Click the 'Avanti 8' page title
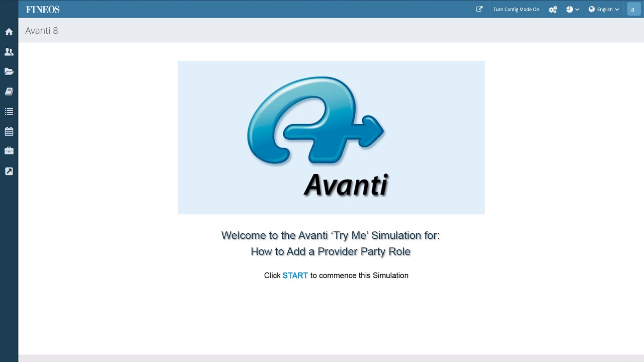Viewport: 644px width, 362px height. (x=42, y=31)
